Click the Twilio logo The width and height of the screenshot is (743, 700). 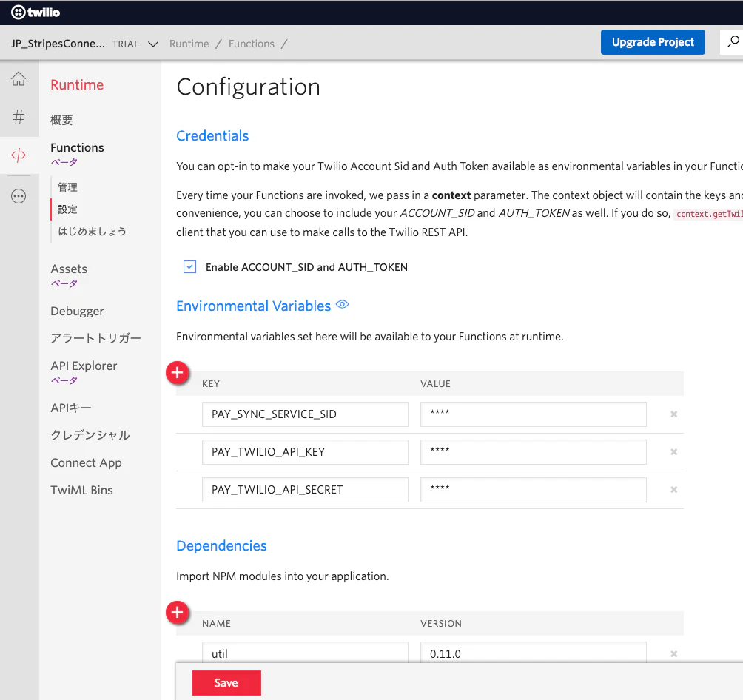click(36, 13)
